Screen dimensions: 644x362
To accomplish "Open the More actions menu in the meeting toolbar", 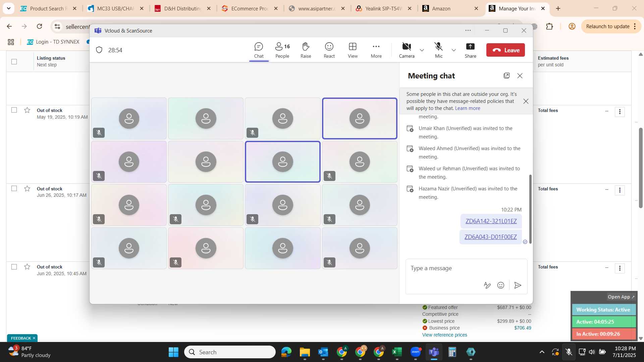I will pyautogui.click(x=376, y=50).
